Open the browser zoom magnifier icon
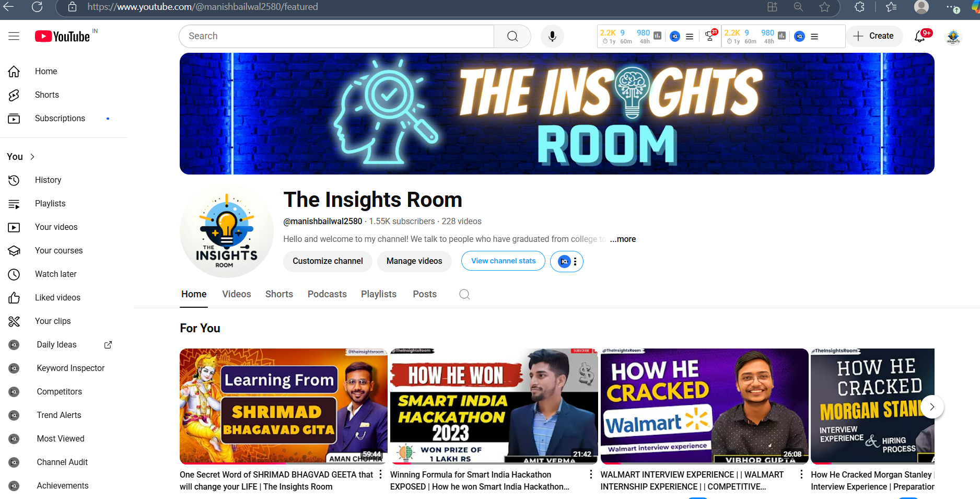Screen dimensions: 980x499 [x=798, y=7]
